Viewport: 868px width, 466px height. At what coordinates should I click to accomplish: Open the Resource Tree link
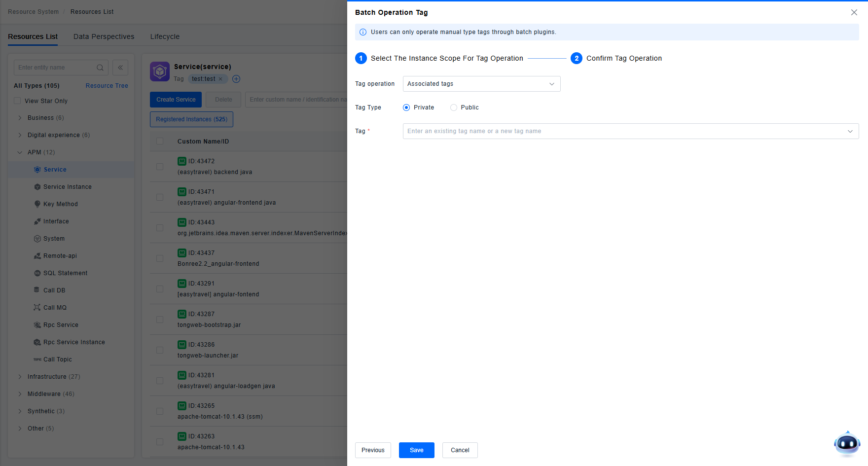click(x=107, y=86)
